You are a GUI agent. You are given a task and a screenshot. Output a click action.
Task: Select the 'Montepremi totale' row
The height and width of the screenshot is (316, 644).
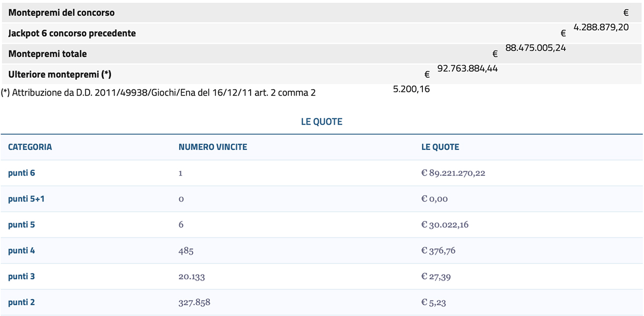pos(321,54)
